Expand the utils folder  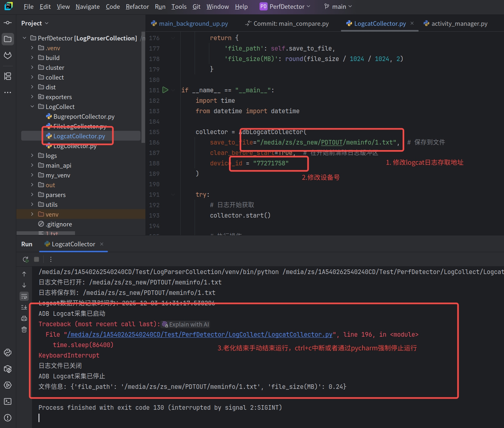tap(32, 205)
